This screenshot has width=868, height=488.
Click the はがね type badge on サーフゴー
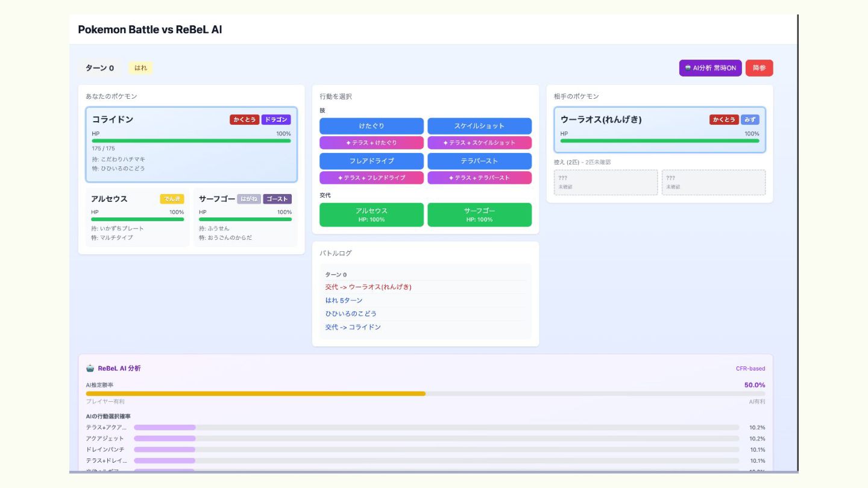tap(249, 199)
